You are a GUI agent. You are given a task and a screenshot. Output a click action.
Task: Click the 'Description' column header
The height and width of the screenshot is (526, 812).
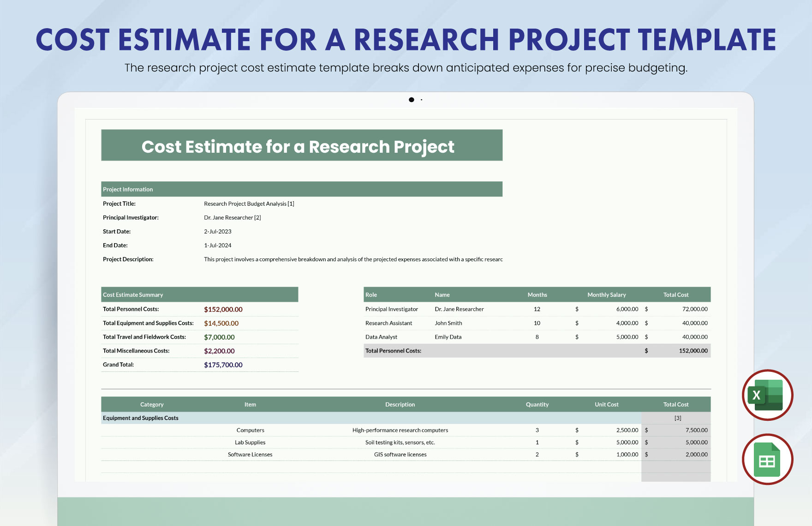click(x=400, y=404)
